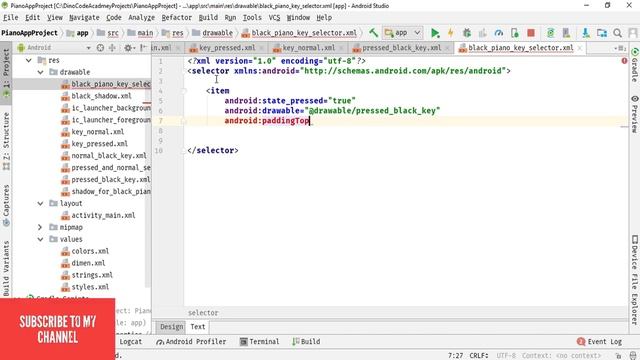Screen dimensions: 640x360
Task: Click the collapse all icon in Project panel
Action: point(112,48)
